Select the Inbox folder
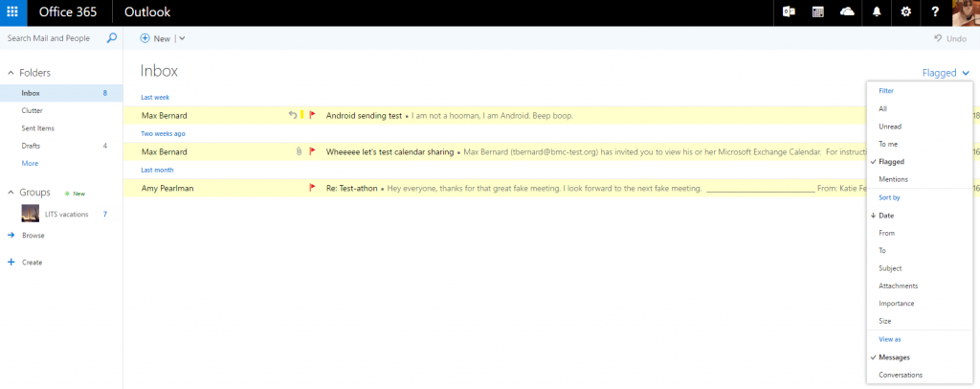This screenshot has width=980, height=389. 61,93
